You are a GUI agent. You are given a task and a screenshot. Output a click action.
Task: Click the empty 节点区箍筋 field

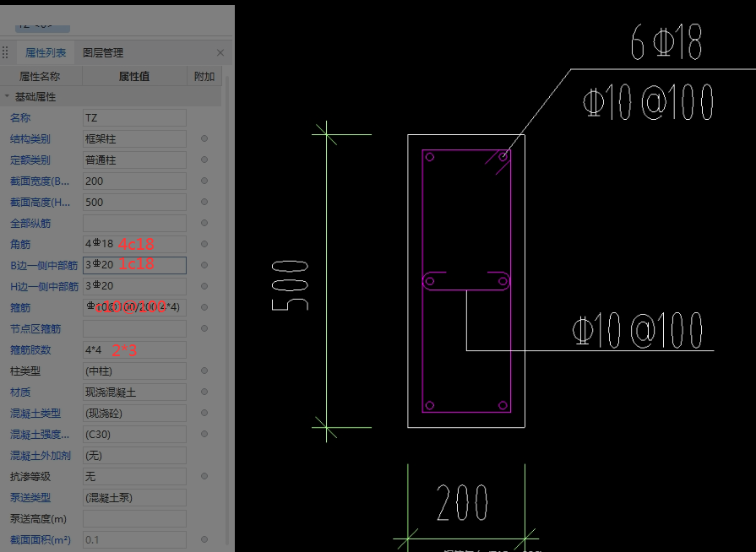coord(134,329)
